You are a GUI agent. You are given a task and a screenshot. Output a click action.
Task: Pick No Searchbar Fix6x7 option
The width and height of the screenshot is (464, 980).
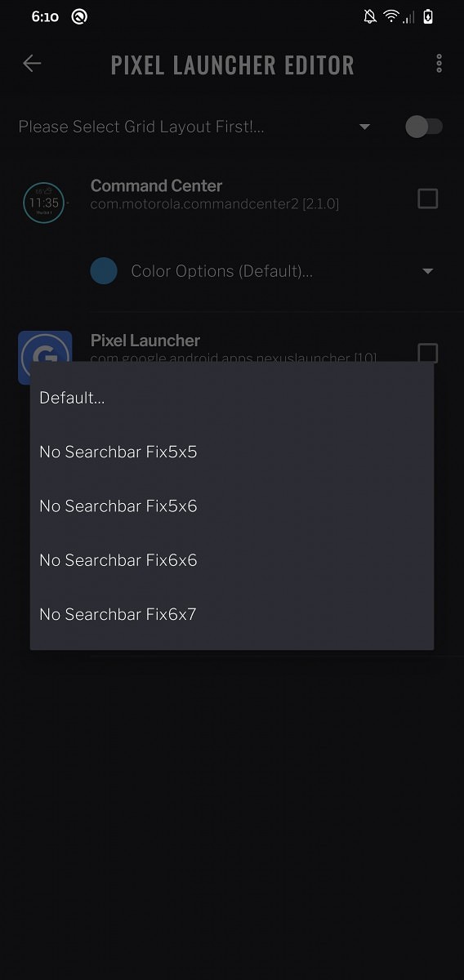point(232,614)
